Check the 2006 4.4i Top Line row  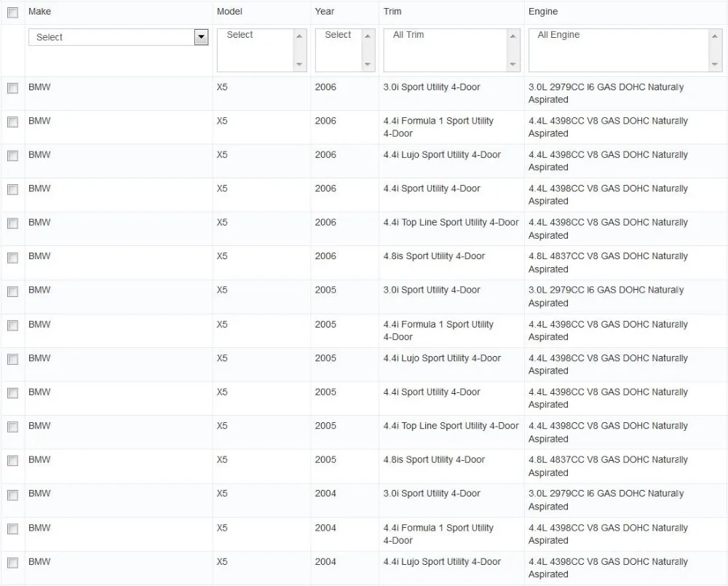pyautogui.click(x=12, y=223)
